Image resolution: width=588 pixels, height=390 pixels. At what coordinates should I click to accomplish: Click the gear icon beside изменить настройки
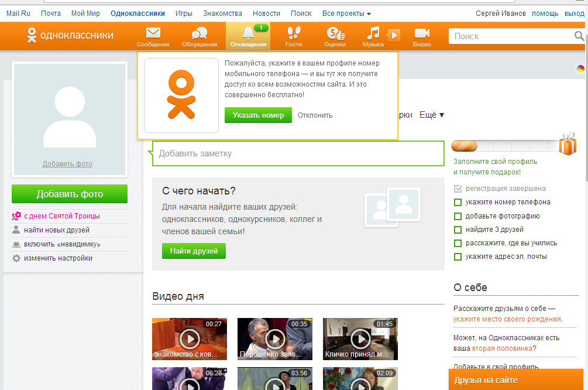coord(16,258)
